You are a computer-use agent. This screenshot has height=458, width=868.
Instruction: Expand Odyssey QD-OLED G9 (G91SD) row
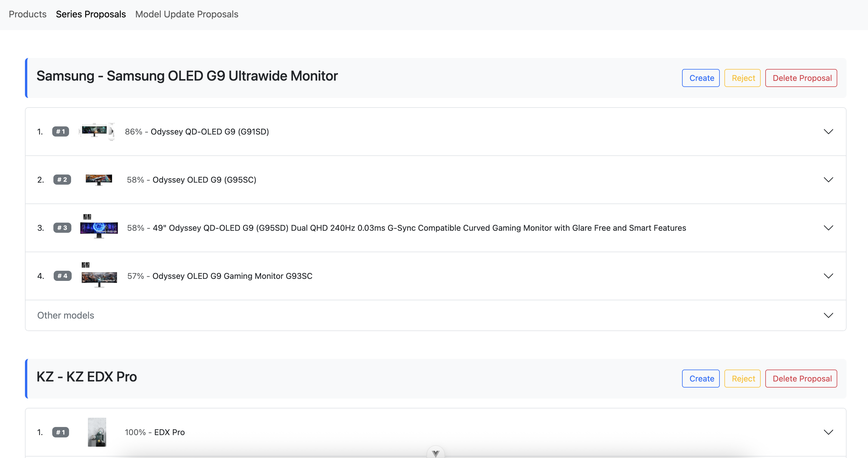click(x=828, y=132)
